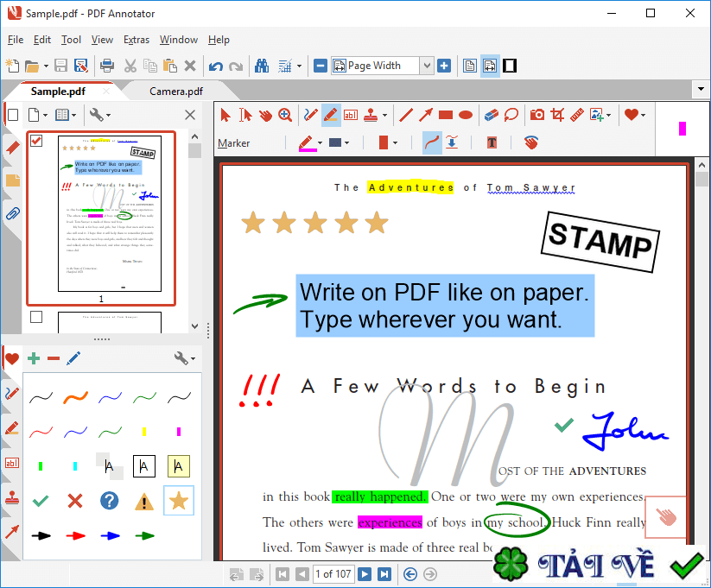Select the Crop tool
Viewport: 711px width, 588px height.
557,115
